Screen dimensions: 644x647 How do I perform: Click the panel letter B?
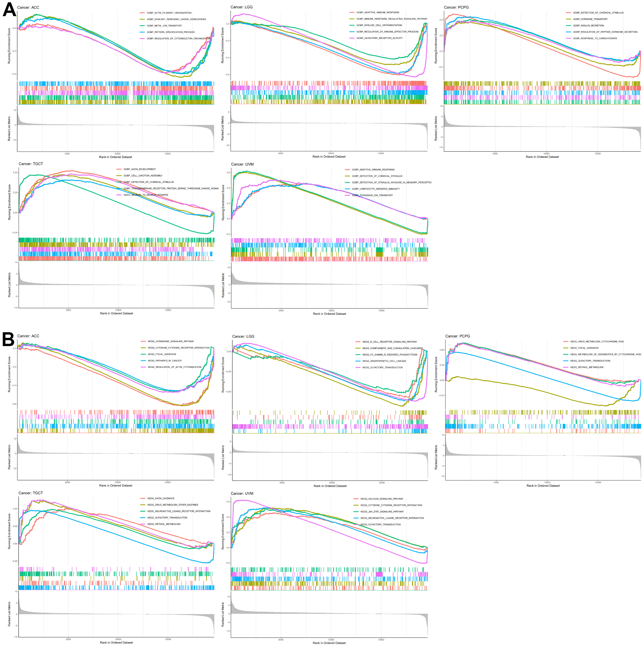click(x=8, y=339)
